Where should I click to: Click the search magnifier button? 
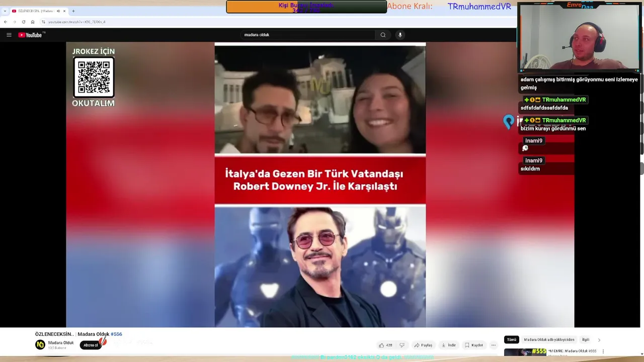tap(383, 35)
